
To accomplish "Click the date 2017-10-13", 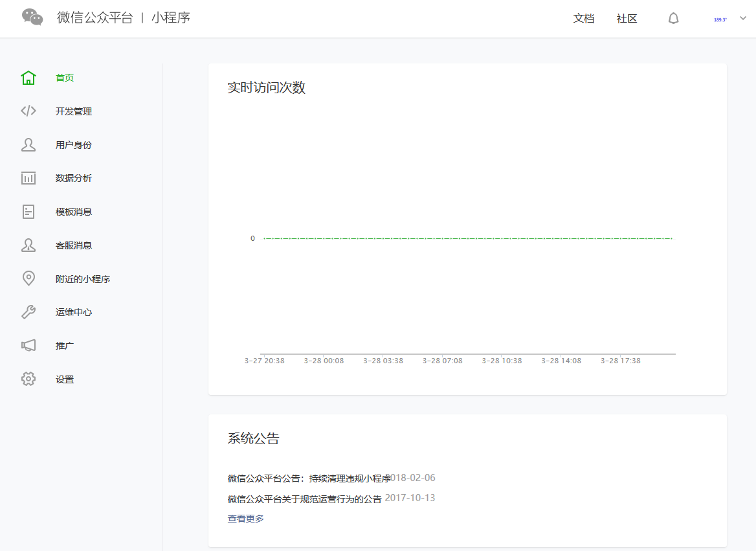I will coord(410,498).
